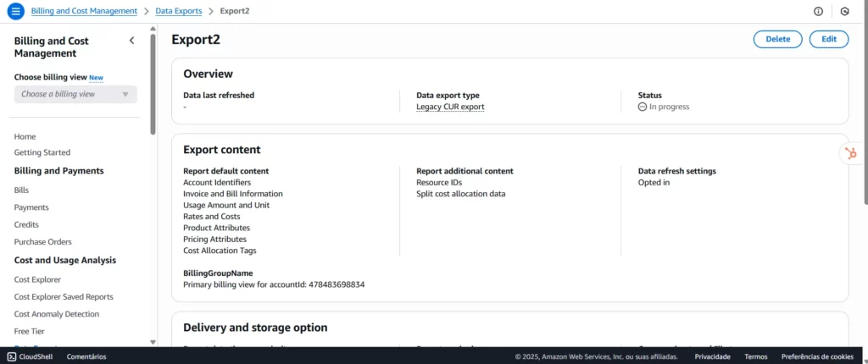Screen dimensions: 868x364
Task: Navigate to Data Exports breadcrumb
Action: (x=179, y=11)
